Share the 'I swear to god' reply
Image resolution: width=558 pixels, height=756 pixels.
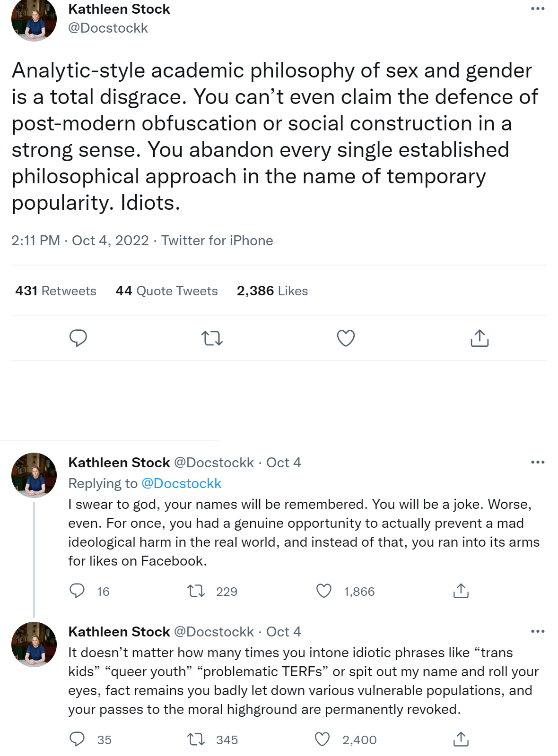tap(461, 591)
